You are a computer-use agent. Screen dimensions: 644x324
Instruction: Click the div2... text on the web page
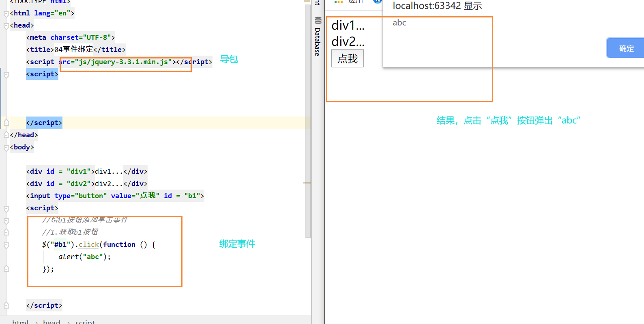click(348, 41)
